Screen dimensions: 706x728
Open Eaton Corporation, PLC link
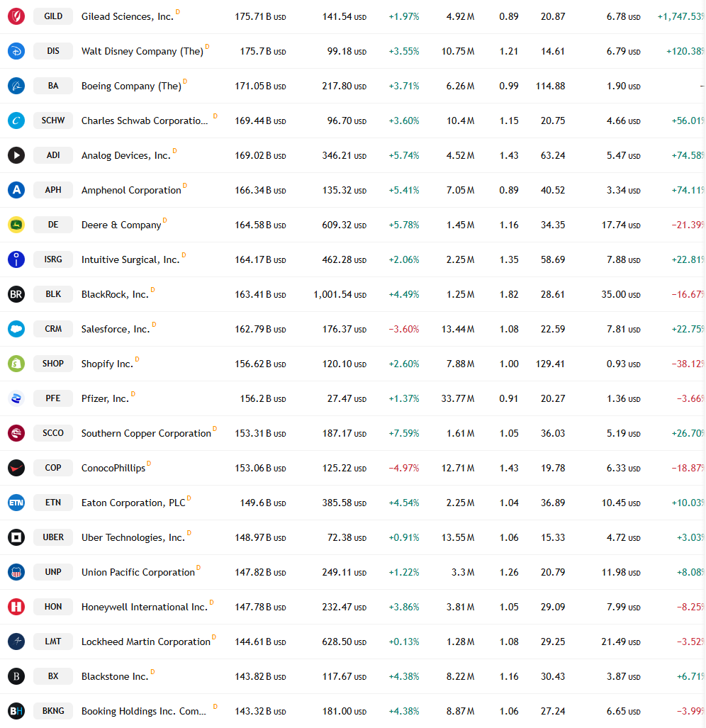click(x=133, y=503)
